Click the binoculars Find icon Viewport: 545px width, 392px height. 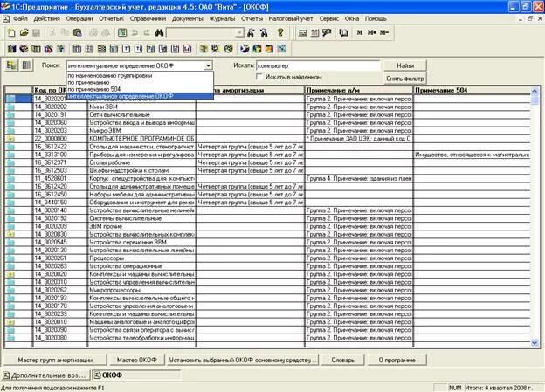[160, 32]
